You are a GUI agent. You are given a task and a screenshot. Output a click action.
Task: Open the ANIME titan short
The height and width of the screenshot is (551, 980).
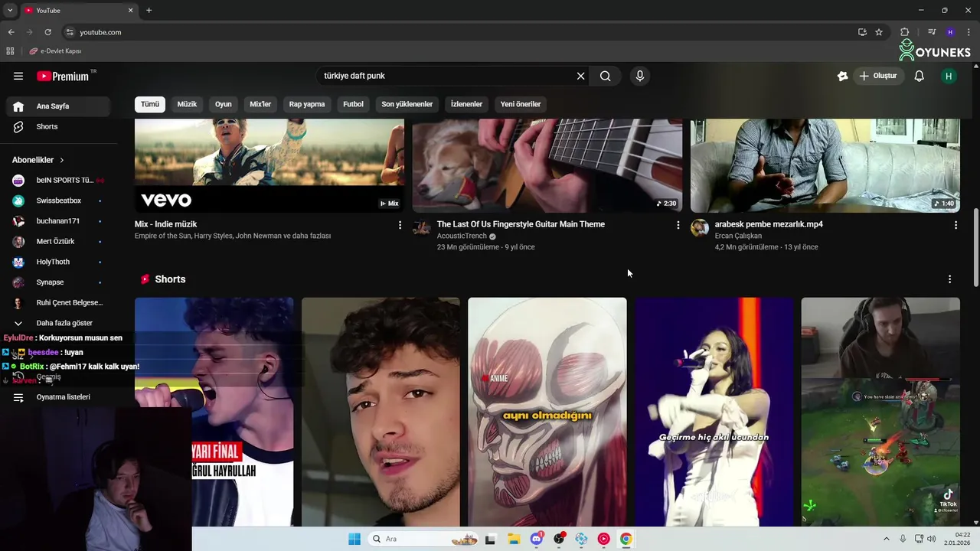pos(547,412)
